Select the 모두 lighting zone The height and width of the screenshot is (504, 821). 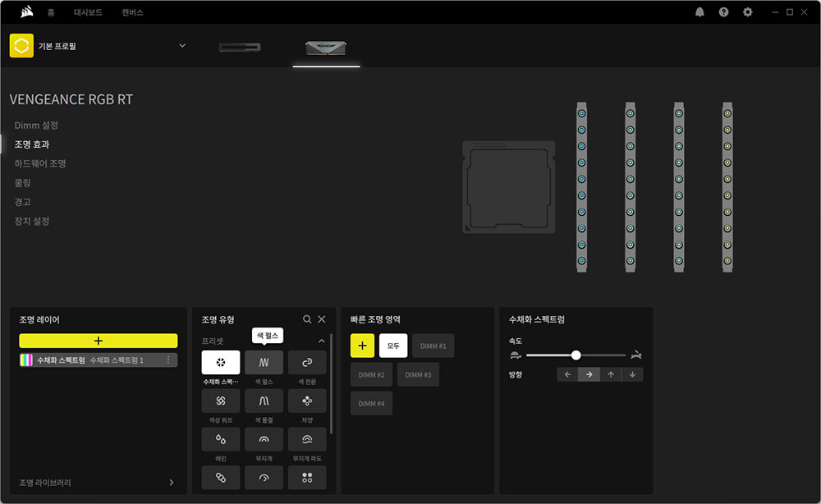click(393, 346)
